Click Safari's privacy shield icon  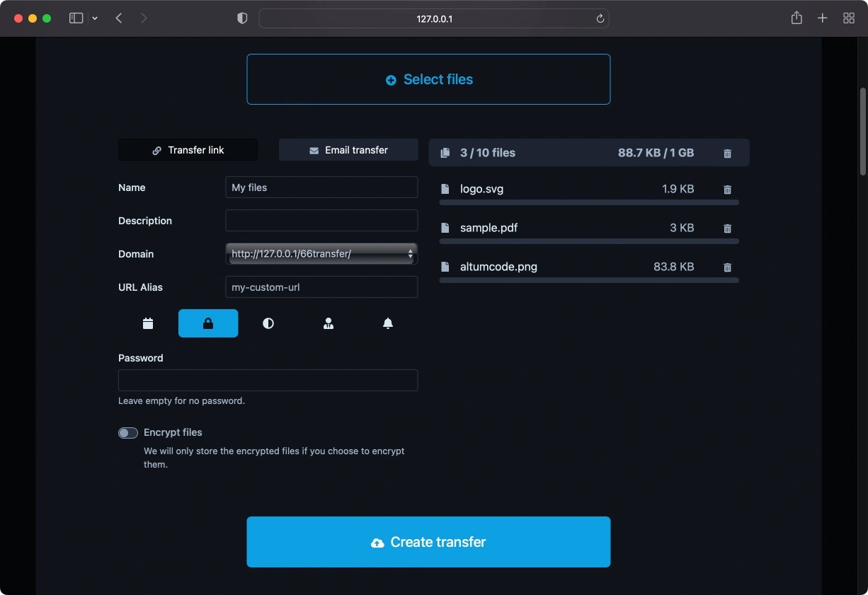point(242,18)
